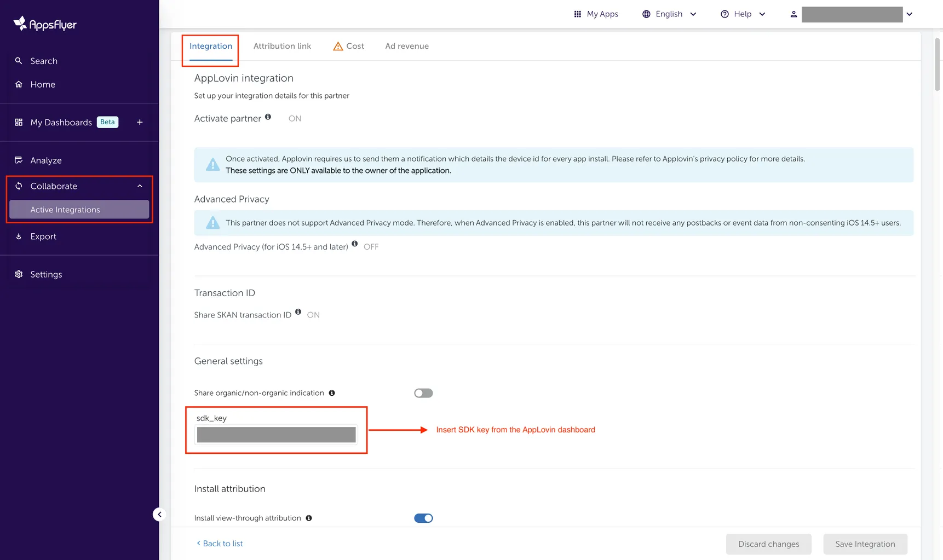Viewport: 943px width, 560px height.
Task: Add a new dashboard with the plus icon
Action: coord(140,122)
